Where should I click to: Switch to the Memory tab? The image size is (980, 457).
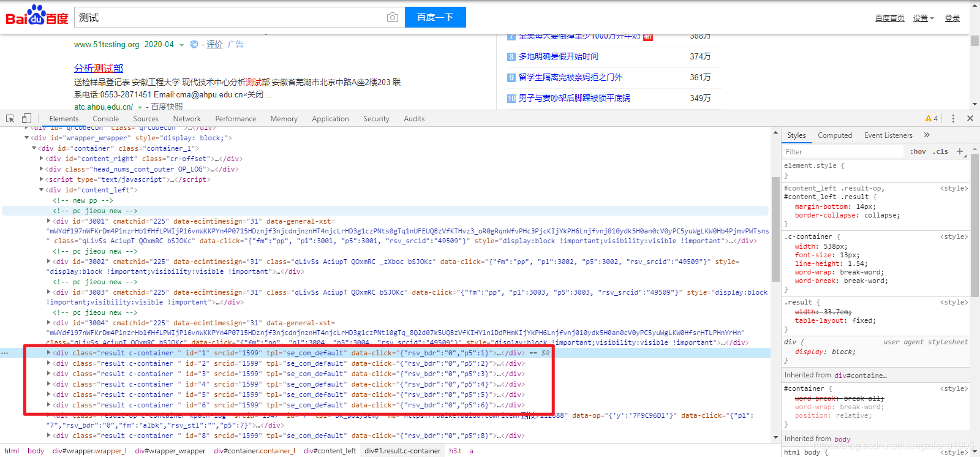click(x=284, y=119)
